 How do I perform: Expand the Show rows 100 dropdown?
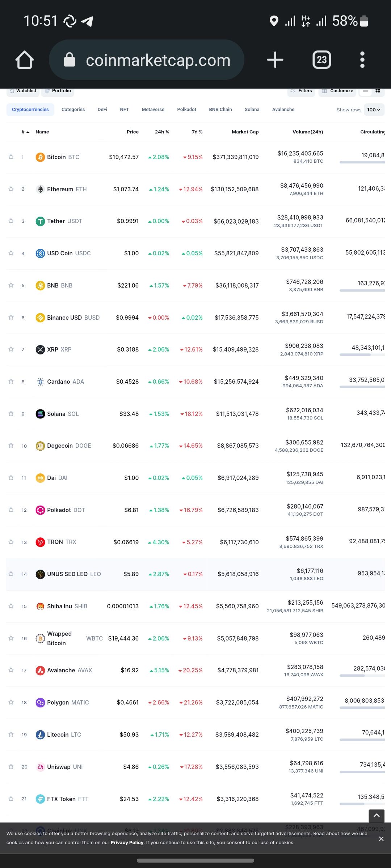coord(374,110)
